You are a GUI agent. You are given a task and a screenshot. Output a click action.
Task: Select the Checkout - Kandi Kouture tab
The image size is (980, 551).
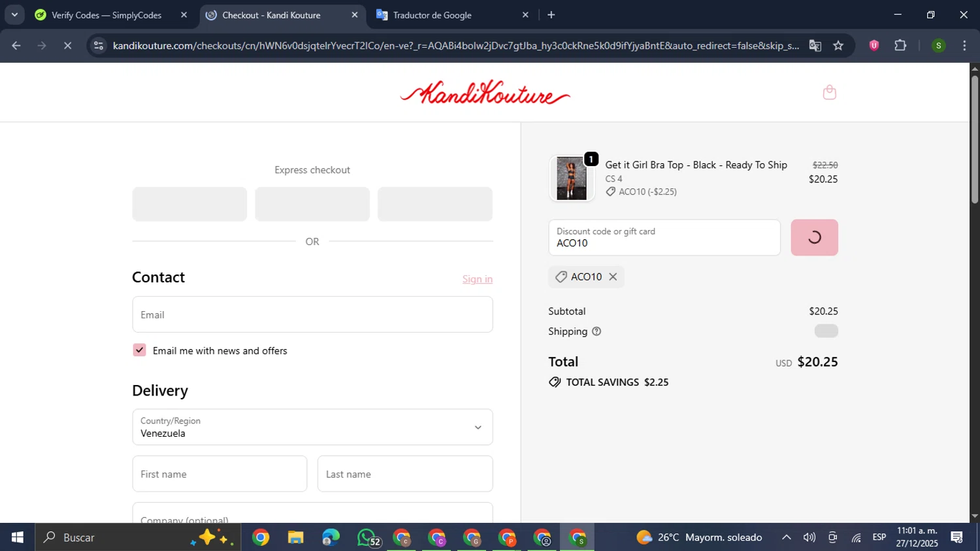(271, 15)
